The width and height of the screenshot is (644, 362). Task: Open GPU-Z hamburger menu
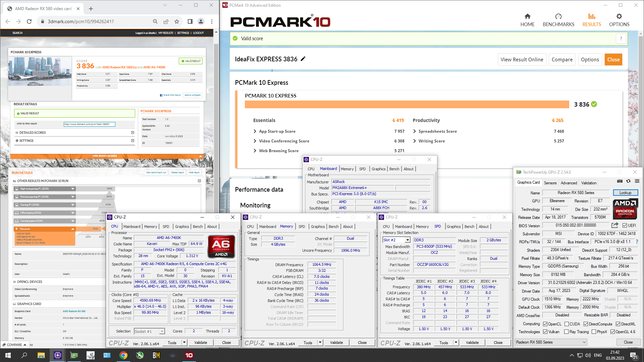click(637, 181)
